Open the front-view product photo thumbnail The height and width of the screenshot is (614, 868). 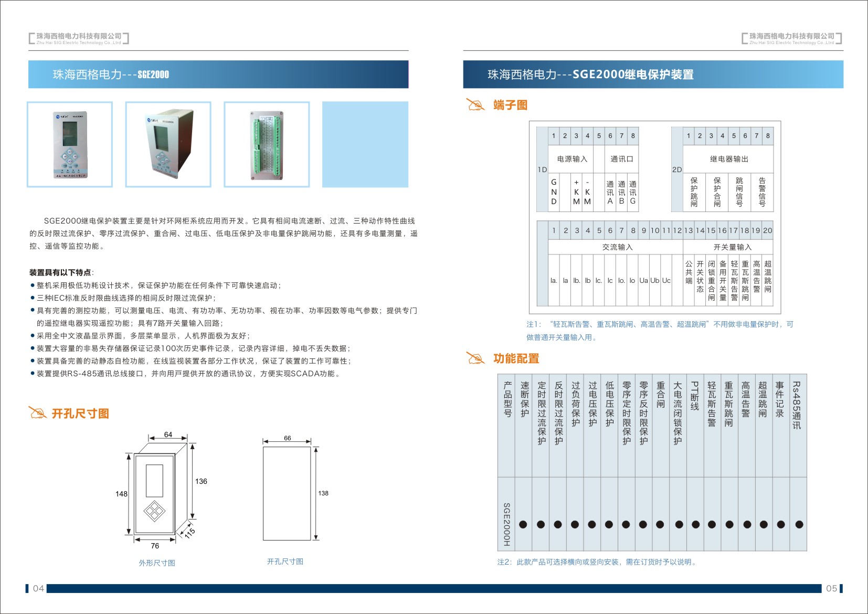point(70,144)
